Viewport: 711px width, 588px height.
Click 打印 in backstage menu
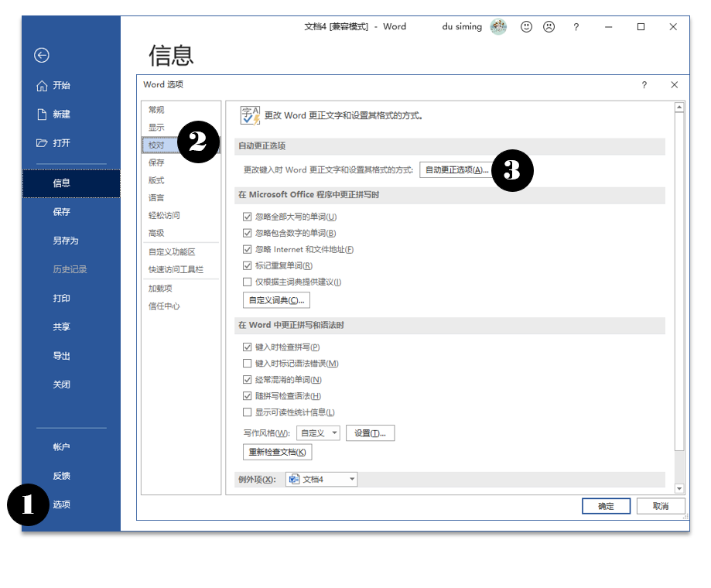[x=71, y=299]
